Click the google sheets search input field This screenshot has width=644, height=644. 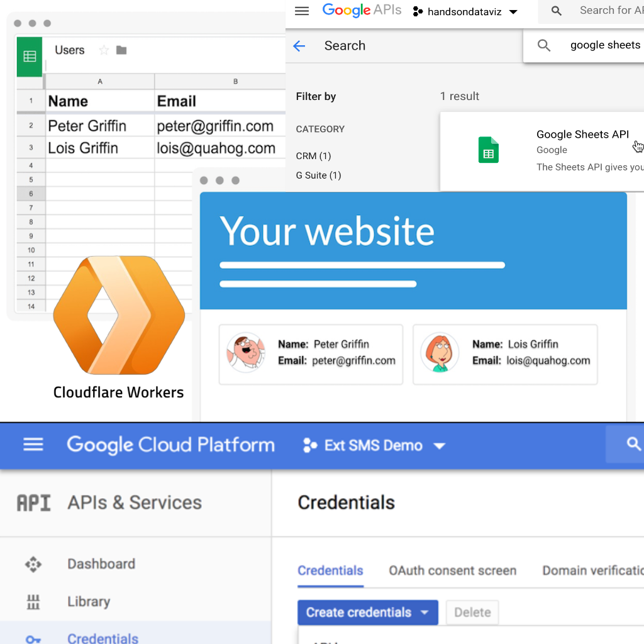[x=604, y=45]
